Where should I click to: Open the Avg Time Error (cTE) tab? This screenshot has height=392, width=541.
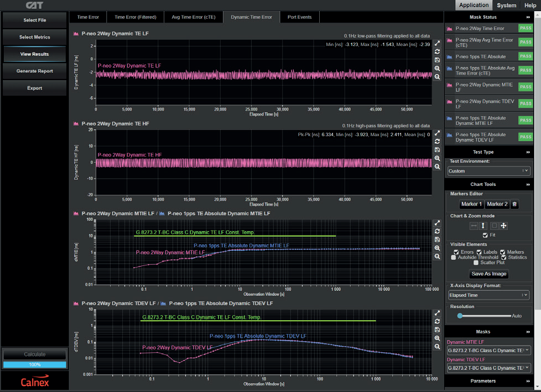[x=194, y=17]
